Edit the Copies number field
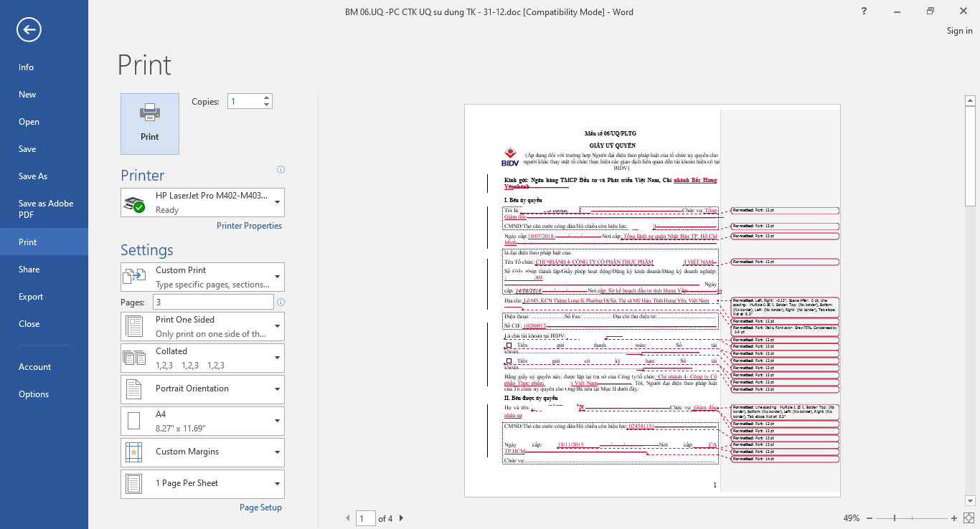This screenshot has height=529, width=980. point(245,102)
